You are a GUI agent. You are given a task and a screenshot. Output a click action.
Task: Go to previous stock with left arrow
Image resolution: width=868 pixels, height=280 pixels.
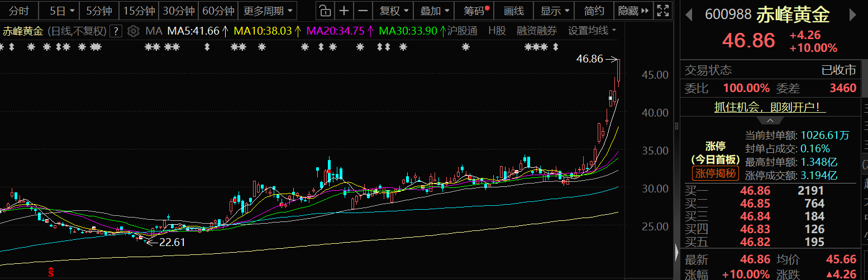690,15
